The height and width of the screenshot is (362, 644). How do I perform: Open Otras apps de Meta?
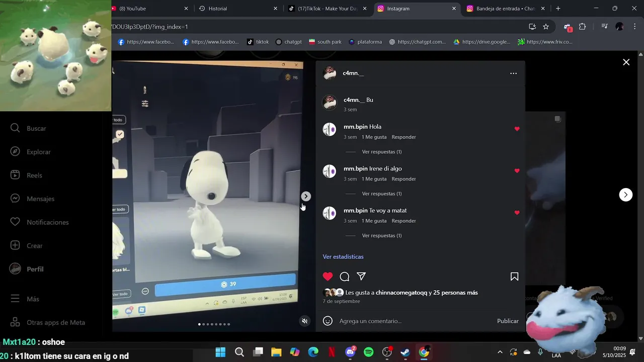click(x=48, y=322)
